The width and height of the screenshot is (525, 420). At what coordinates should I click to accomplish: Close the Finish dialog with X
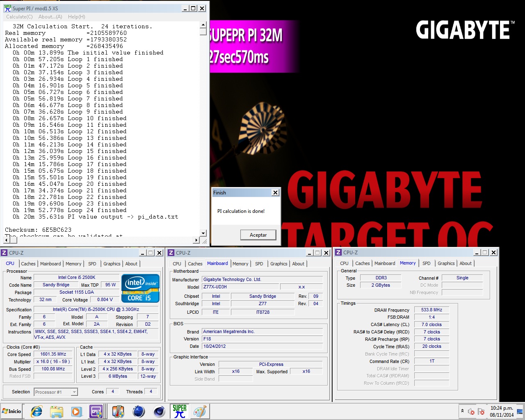[275, 192]
